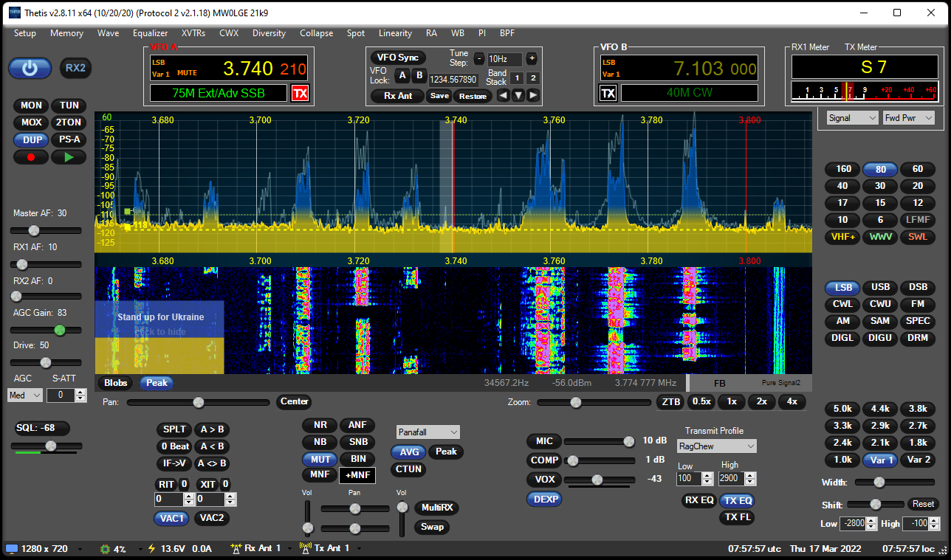Click the TX box beside VFO B
951x560 pixels.
click(608, 93)
